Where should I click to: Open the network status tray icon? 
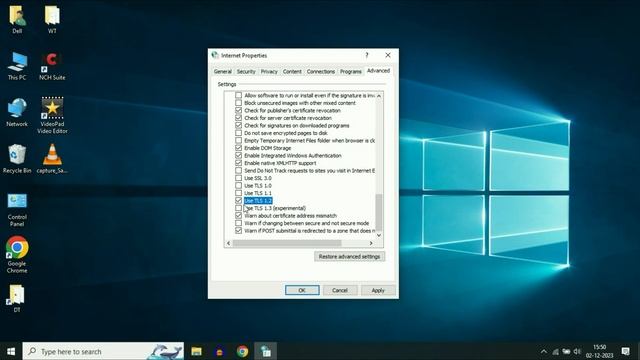click(556, 351)
